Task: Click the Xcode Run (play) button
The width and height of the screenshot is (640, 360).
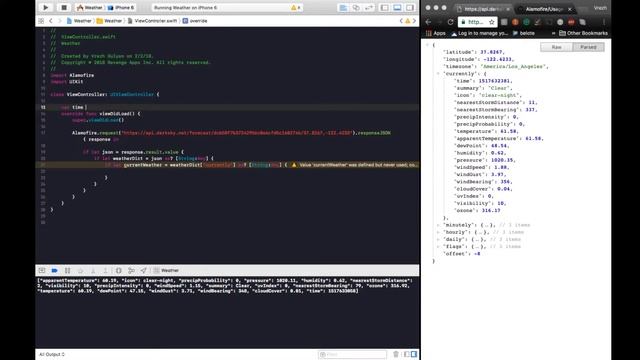Action: click(46, 7)
